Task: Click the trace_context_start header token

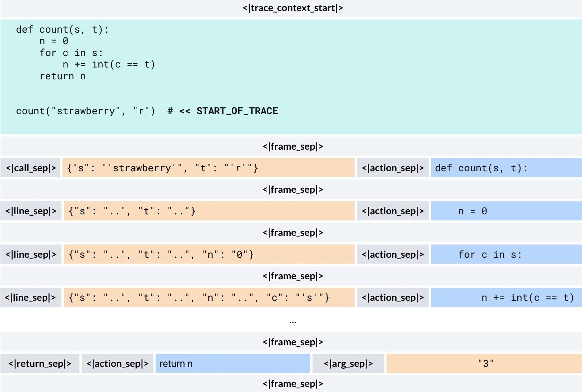Action: 292,8
